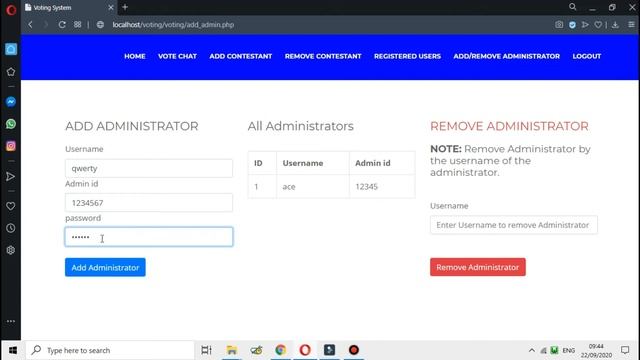Screen dimensions: 640x360
Task: Open sidebar settings gear icon
Action: 11,250
